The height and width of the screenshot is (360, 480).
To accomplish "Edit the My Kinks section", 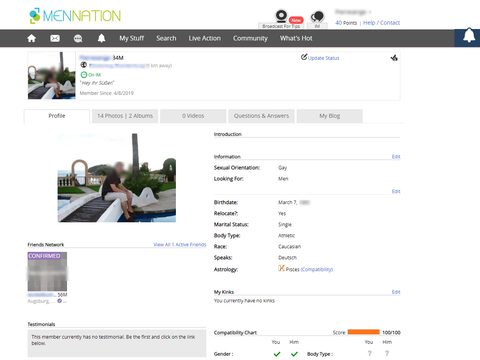I will click(x=396, y=292).
